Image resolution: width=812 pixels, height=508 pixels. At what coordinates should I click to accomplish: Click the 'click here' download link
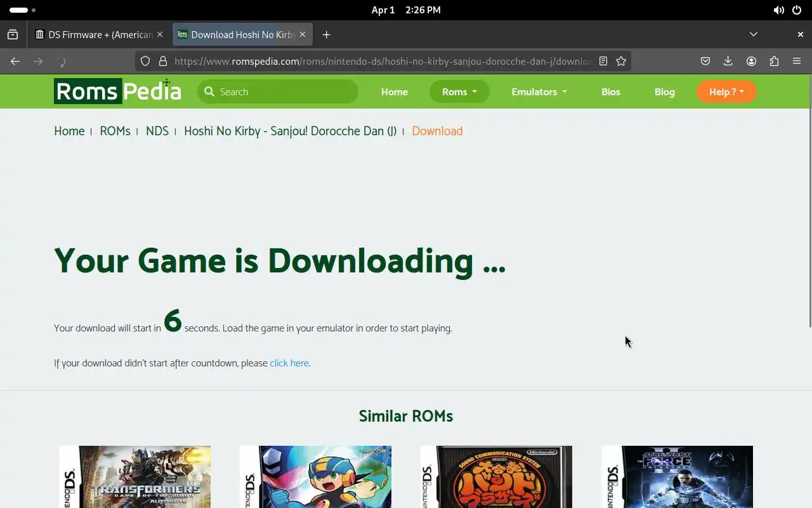pos(289,363)
